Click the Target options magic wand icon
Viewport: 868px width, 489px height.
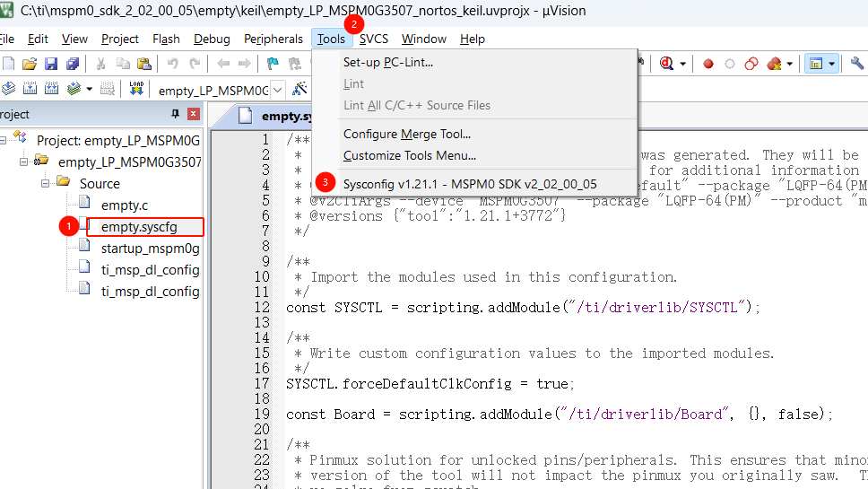click(x=300, y=89)
